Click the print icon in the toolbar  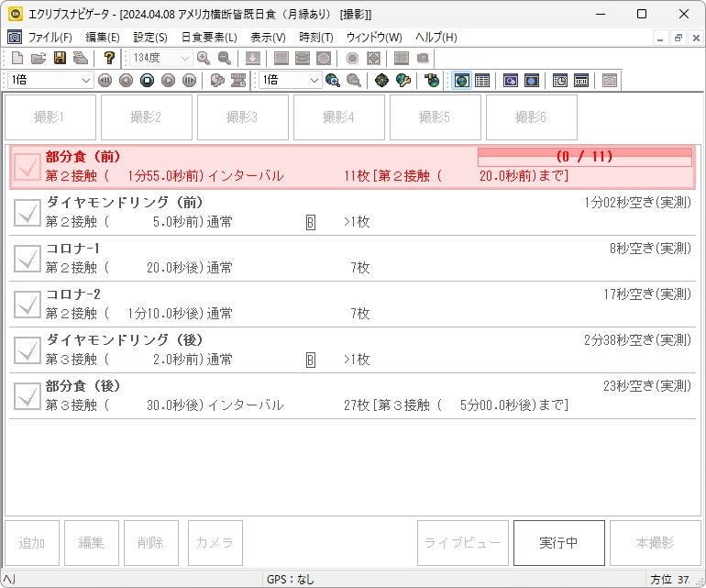pos(81,58)
